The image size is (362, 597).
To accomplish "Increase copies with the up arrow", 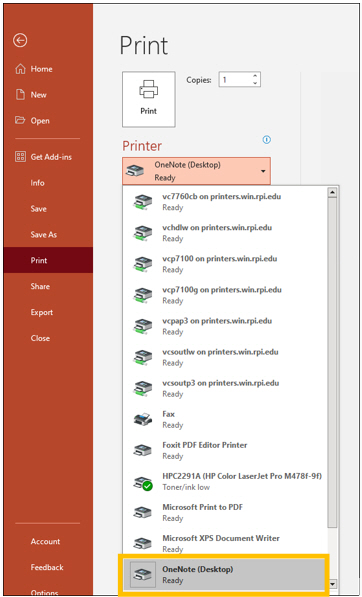I will tap(255, 76).
